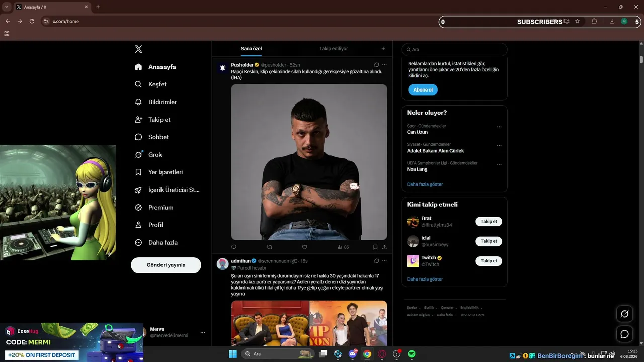The height and width of the screenshot is (362, 644).
Task: Go to Premium in the sidebar
Action: (x=154, y=208)
